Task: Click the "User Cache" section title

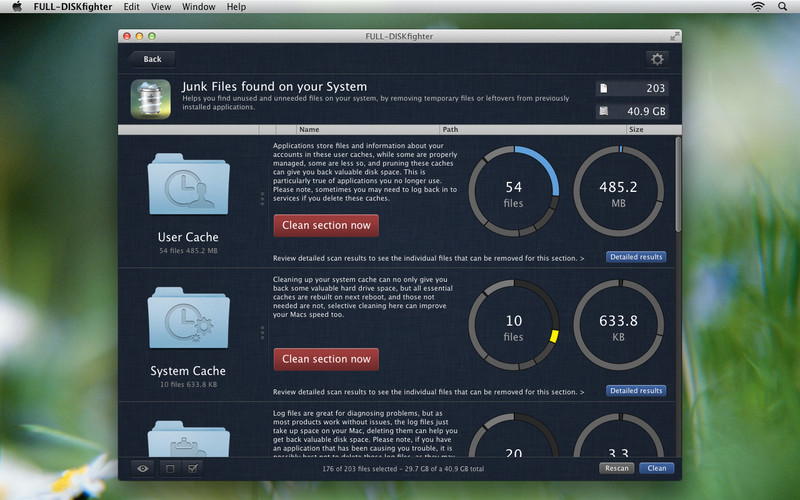Action: pyautogui.click(x=188, y=237)
